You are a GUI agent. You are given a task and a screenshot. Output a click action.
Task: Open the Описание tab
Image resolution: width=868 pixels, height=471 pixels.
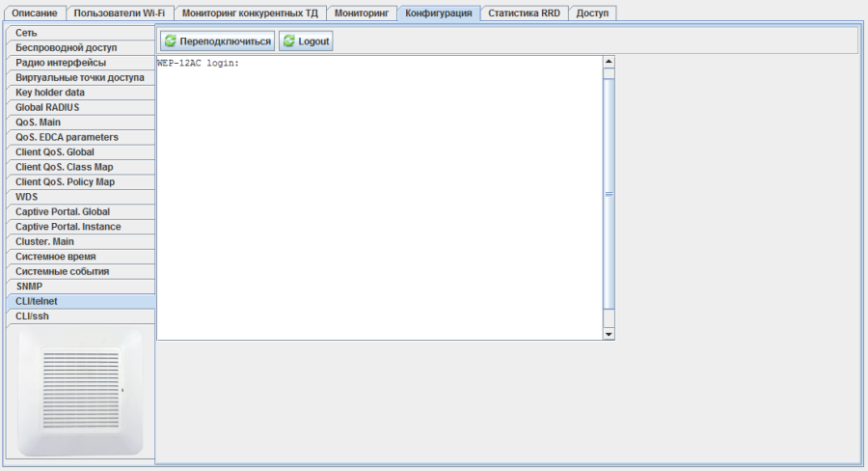click(35, 13)
